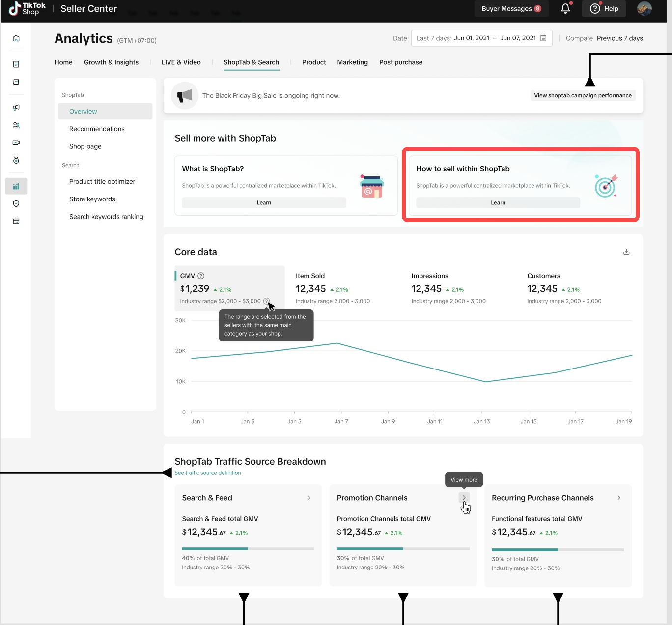Open the date range picker
This screenshot has width=672, height=625.
click(481, 38)
